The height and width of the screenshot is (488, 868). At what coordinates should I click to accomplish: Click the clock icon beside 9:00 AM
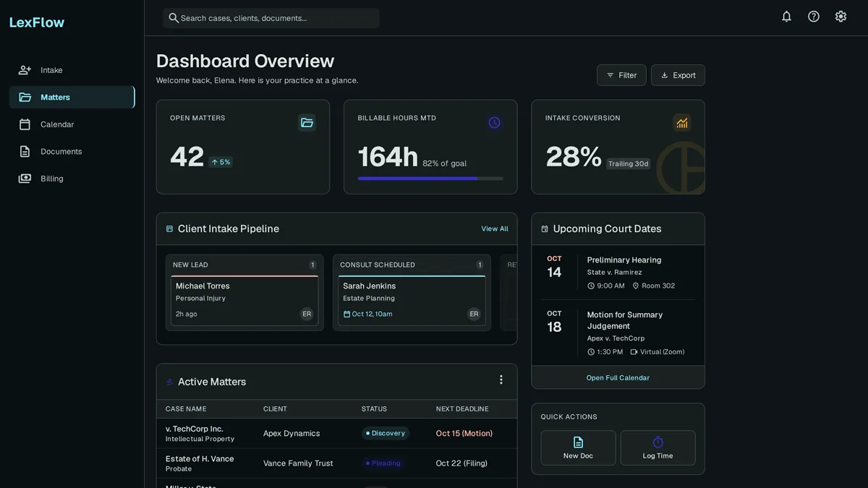pyautogui.click(x=591, y=286)
